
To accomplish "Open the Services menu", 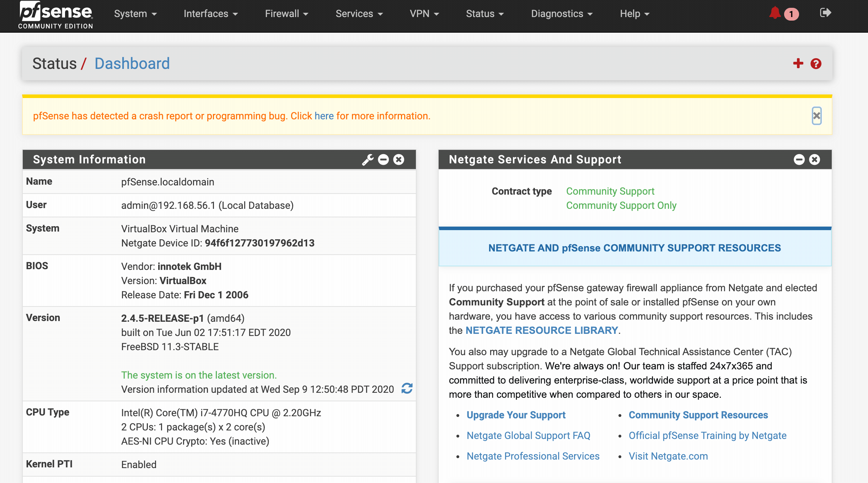I will pos(359,14).
